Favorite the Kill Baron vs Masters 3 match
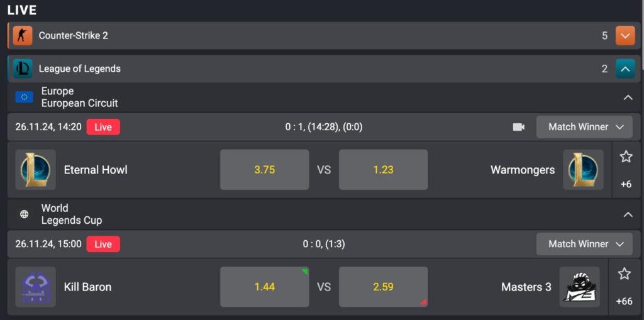The height and width of the screenshot is (320, 644). (x=624, y=273)
